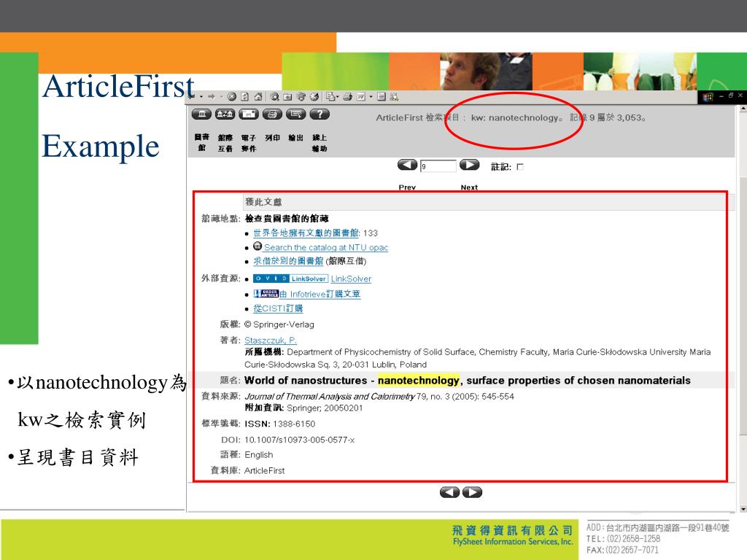
Task: Click browser Print toolbar icon
Action: pyautogui.click(x=348, y=97)
